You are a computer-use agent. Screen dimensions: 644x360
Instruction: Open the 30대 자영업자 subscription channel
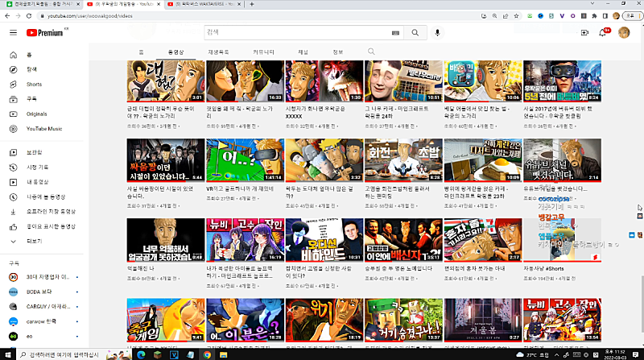point(43,277)
